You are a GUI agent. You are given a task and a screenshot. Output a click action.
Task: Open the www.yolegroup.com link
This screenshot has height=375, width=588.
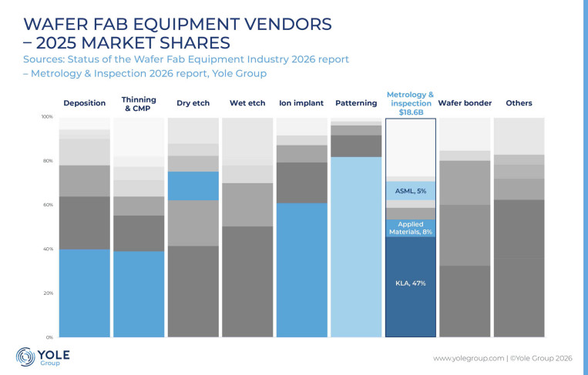[x=469, y=359]
